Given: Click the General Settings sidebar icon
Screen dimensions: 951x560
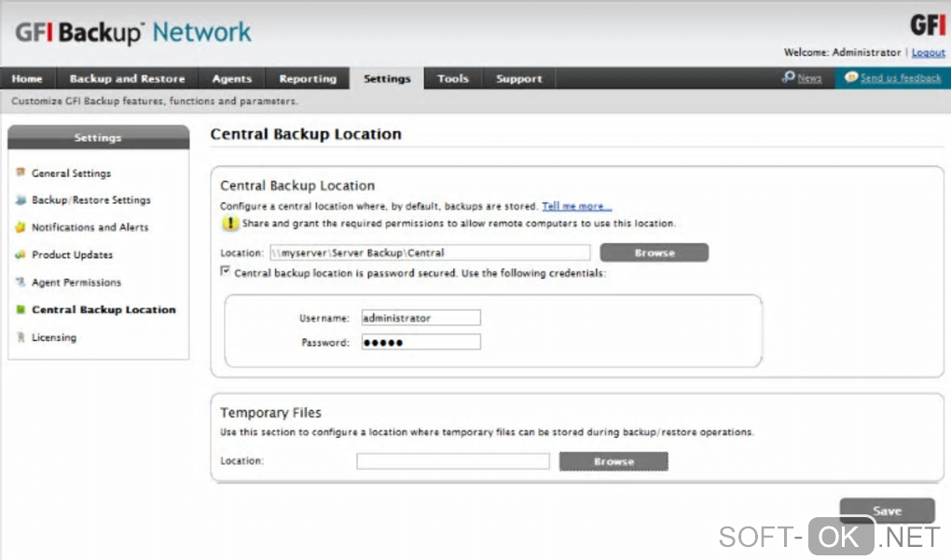Looking at the screenshot, I should [21, 172].
